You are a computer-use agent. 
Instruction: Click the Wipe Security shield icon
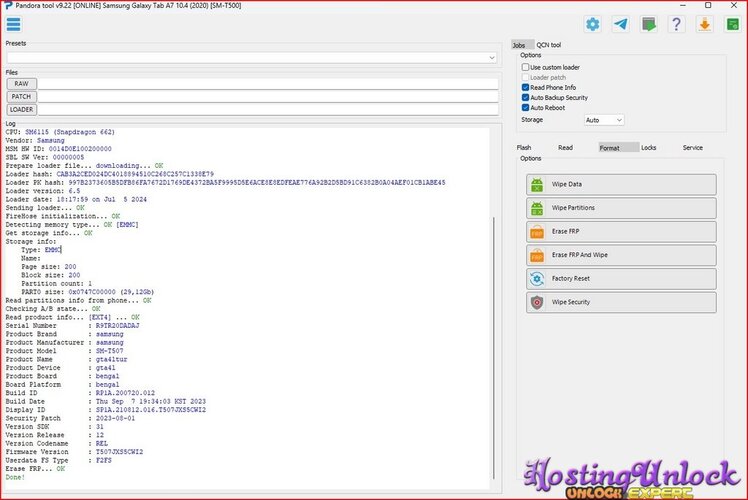pyautogui.click(x=537, y=302)
